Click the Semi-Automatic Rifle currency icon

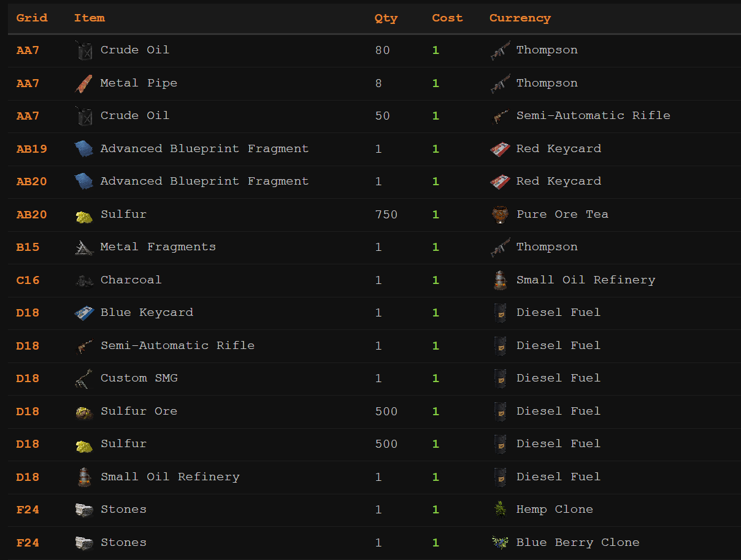tap(500, 116)
